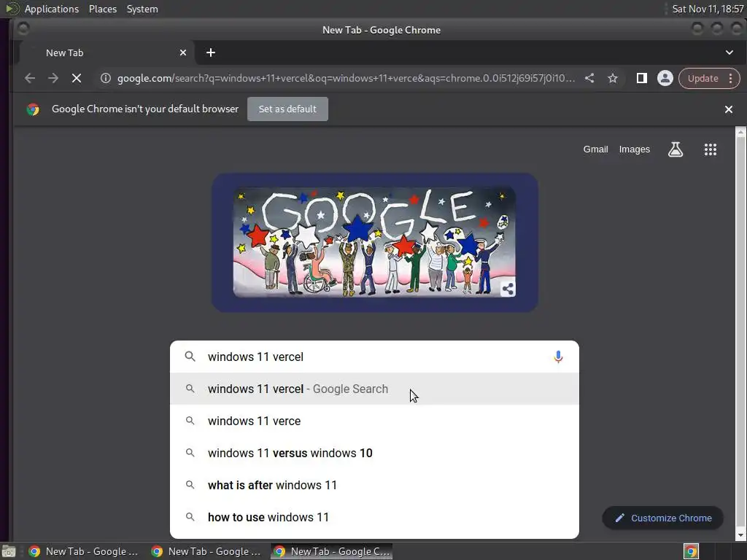View site information icon in address bar
The width and height of the screenshot is (747, 560).
point(105,78)
